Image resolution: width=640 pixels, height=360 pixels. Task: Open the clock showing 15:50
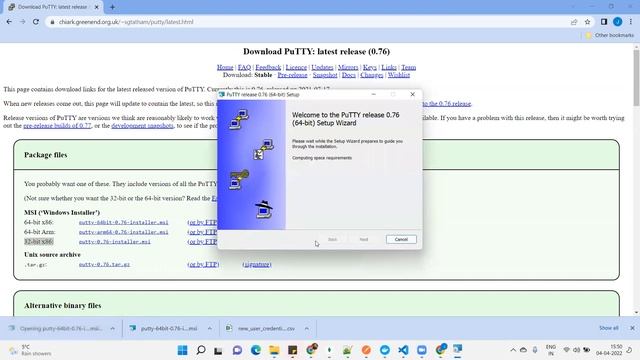(x=609, y=350)
